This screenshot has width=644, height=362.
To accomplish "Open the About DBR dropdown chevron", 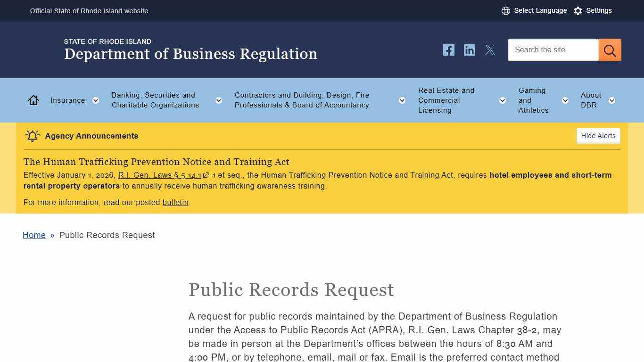I will point(612,100).
